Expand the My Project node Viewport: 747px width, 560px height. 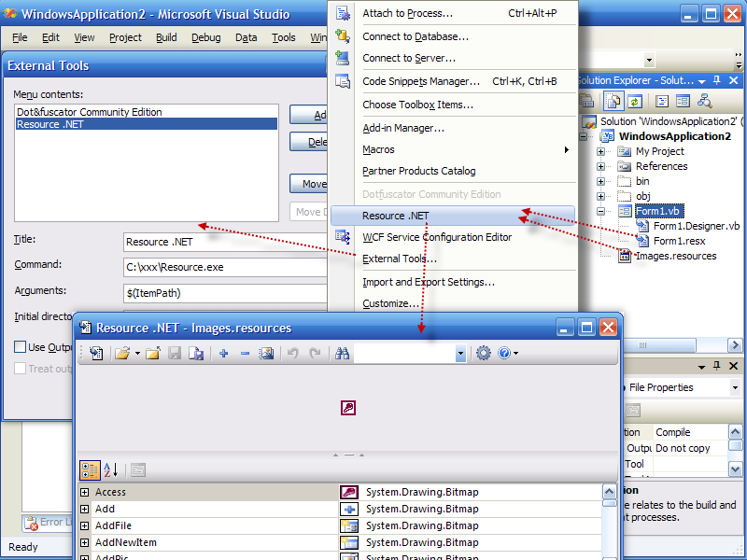600,151
